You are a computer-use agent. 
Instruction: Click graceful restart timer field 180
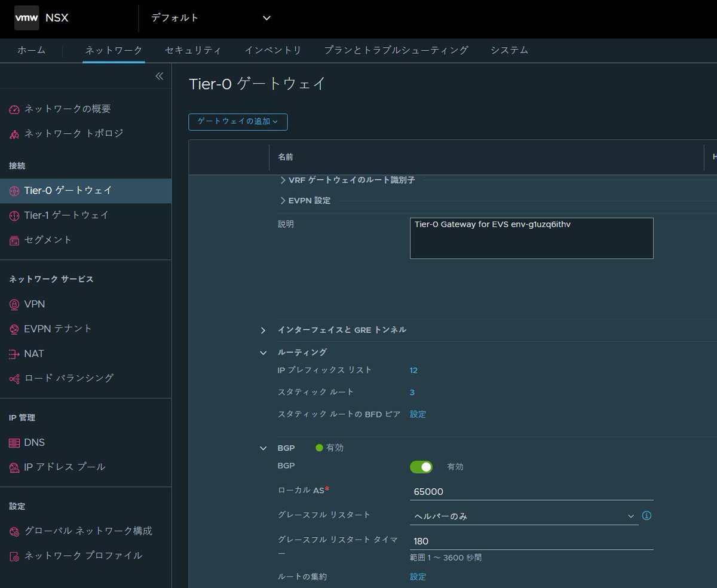click(x=531, y=541)
